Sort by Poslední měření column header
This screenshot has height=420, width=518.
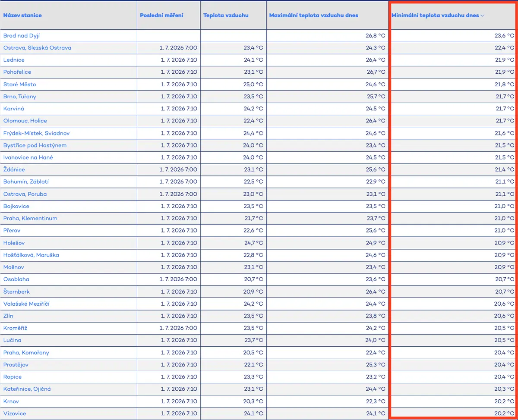161,16
